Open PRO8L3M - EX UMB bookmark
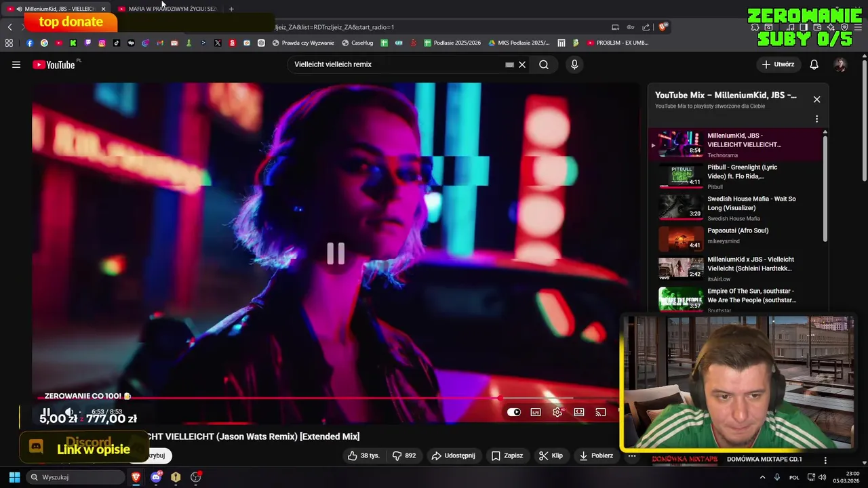The image size is (868, 488). click(x=618, y=43)
